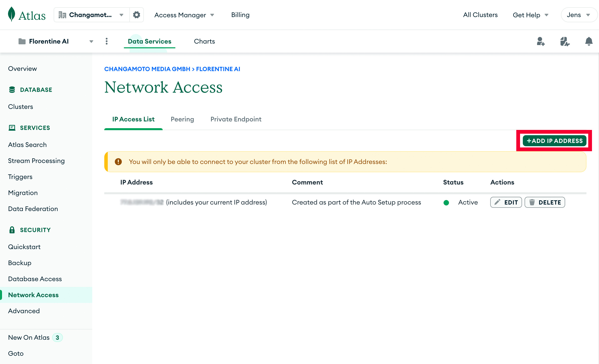Open New On Atlas

tap(29, 337)
